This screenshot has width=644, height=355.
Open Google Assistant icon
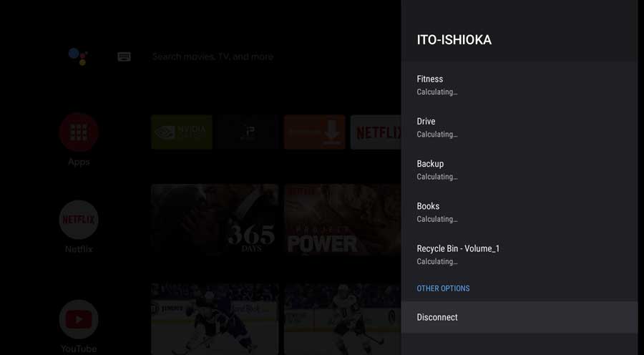[78, 57]
